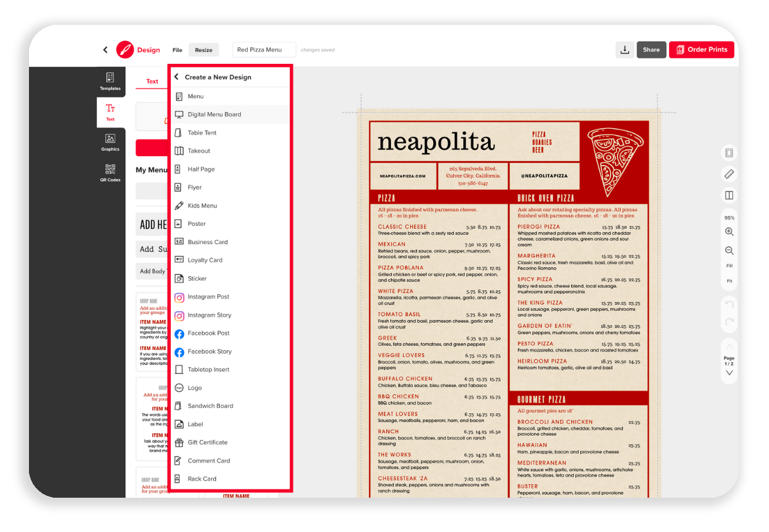
Task: Open the Resize menu
Action: click(203, 50)
